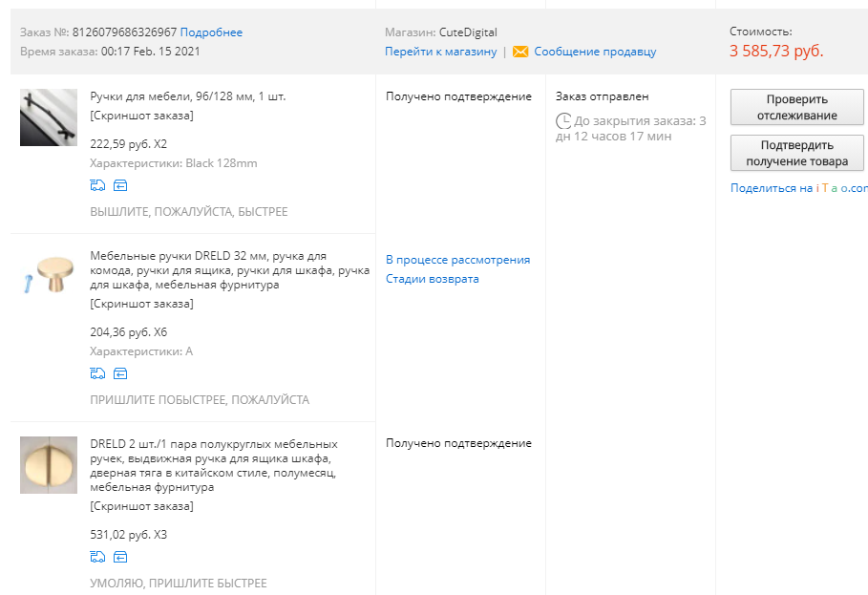Screen dimensions: 868x595
Task: Click delivery truck icon under Black 128mm handle
Action: pyautogui.click(x=97, y=185)
